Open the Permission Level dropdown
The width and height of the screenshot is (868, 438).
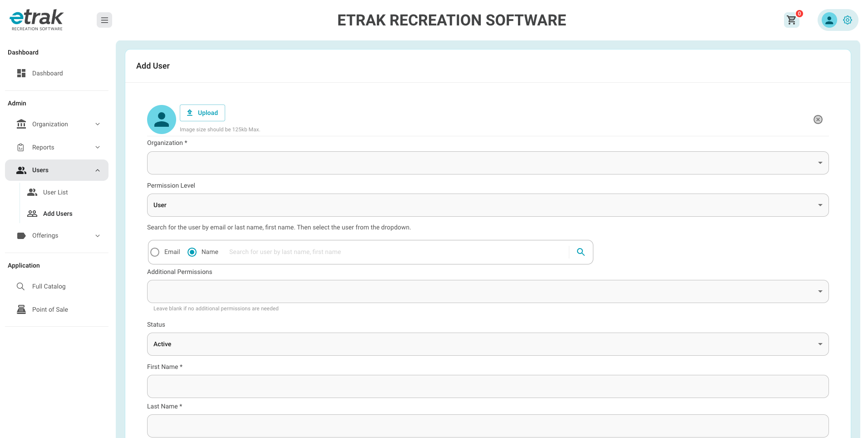coord(488,205)
